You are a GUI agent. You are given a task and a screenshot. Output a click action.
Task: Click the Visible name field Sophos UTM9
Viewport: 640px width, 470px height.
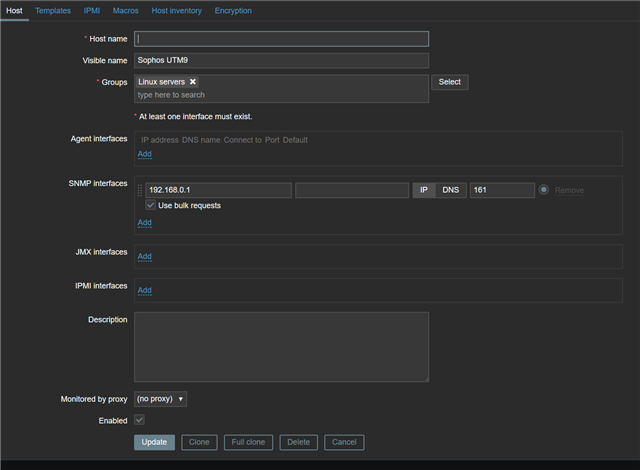click(x=281, y=60)
